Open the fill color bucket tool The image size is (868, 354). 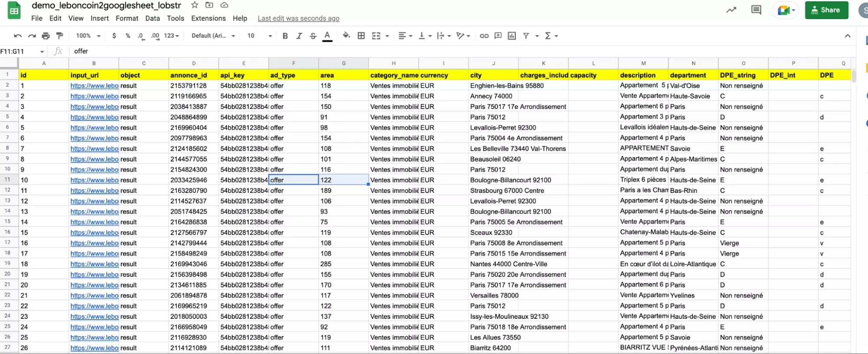point(346,36)
